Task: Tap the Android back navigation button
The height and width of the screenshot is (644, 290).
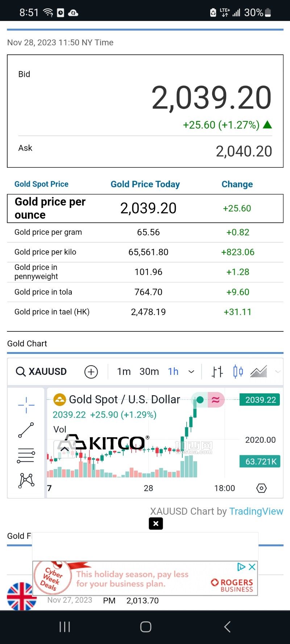Action: (x=227, y=627)
